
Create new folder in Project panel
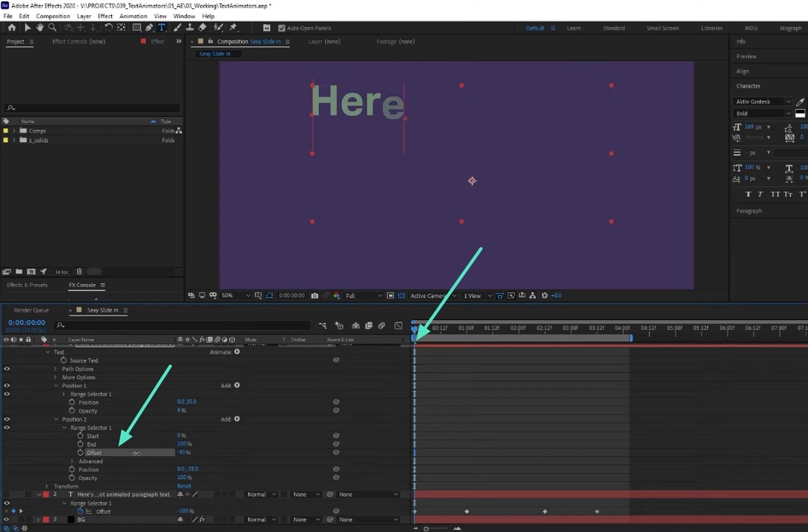[x=19, y=272]
